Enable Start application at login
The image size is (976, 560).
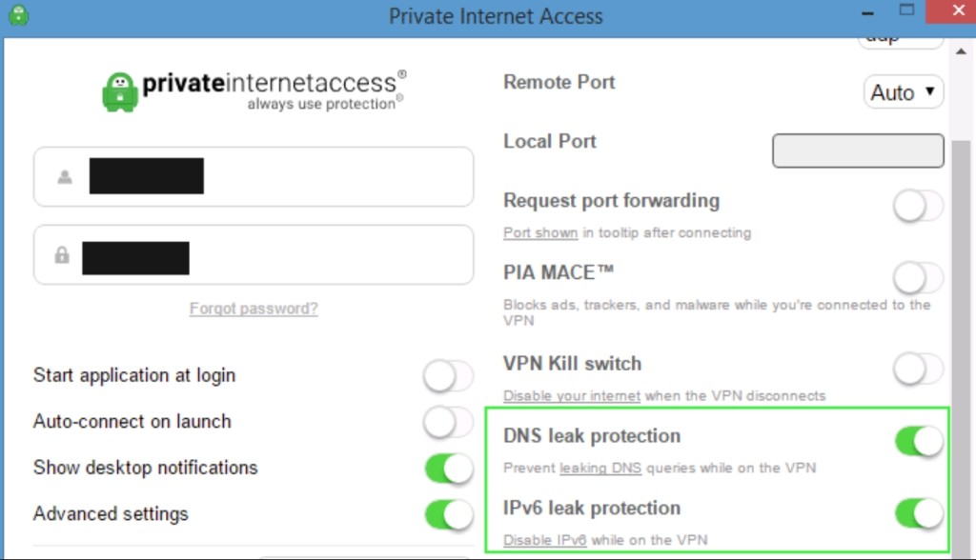(448, 376)
